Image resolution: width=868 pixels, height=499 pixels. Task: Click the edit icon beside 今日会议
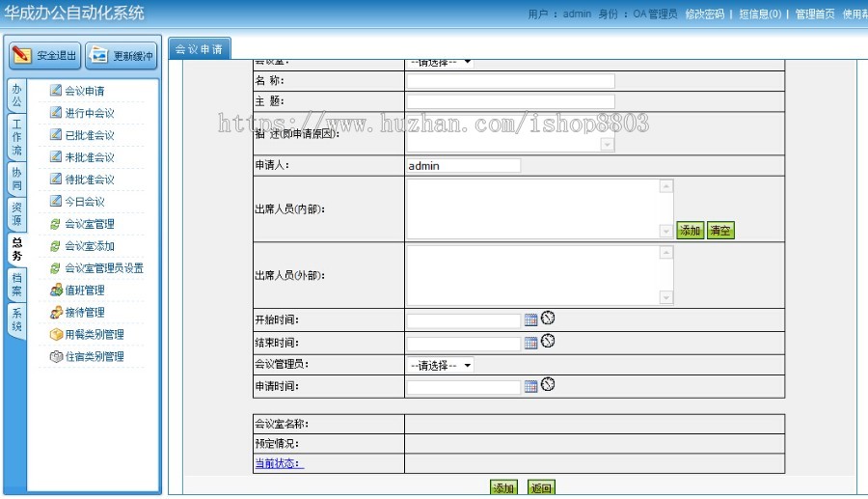55,201
